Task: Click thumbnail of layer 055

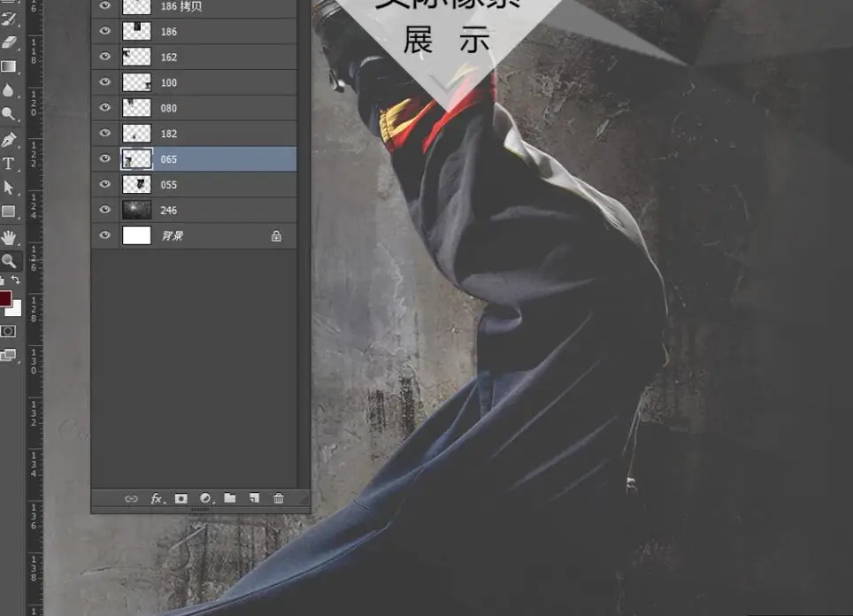Action: pyautogui.click(x=136, y=184)
